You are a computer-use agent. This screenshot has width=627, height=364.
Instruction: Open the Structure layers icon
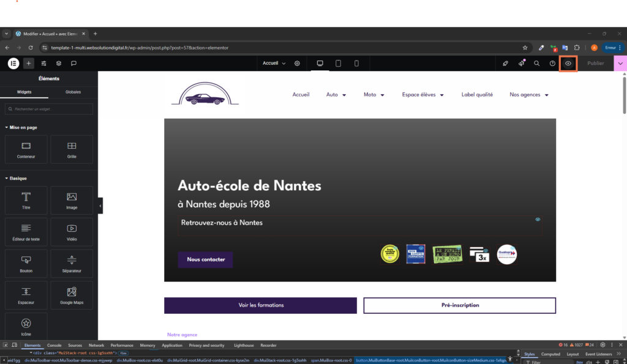point(59,63)
